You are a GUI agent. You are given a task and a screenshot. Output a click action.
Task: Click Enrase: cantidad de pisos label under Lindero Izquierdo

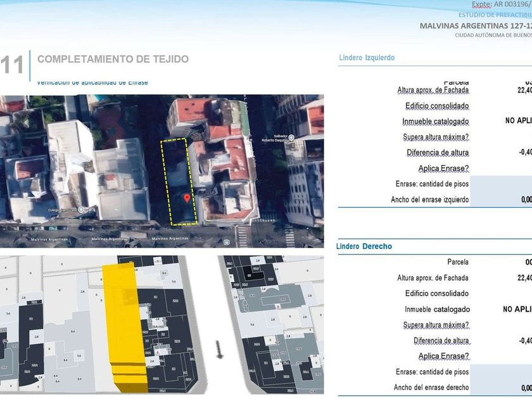(432, 184)
